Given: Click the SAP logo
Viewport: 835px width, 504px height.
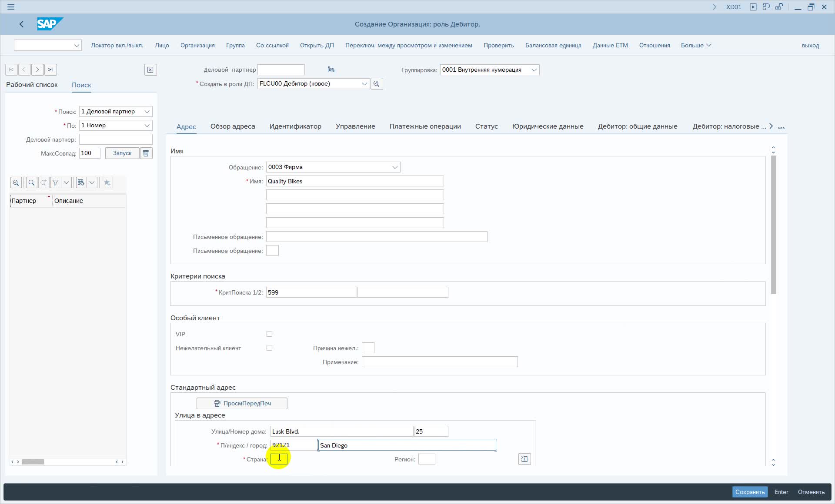Looking at the screenshot, I should click(50, 24).
